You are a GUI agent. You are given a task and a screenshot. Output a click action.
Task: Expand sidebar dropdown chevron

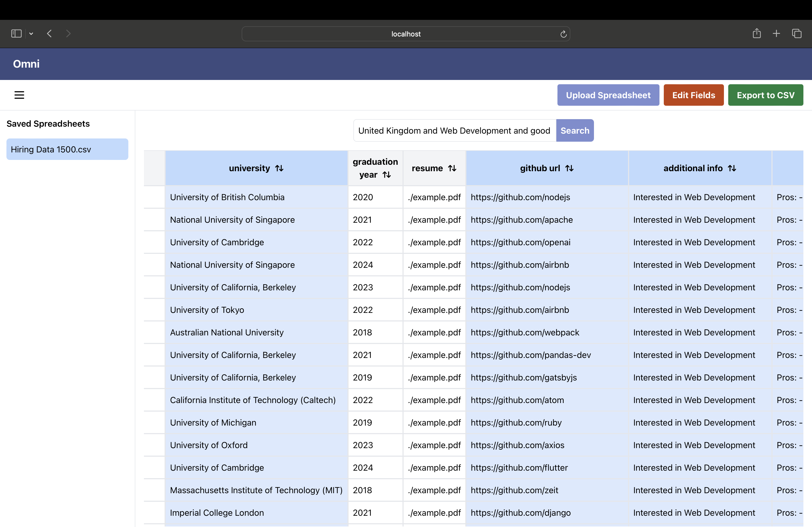(31, 33)
